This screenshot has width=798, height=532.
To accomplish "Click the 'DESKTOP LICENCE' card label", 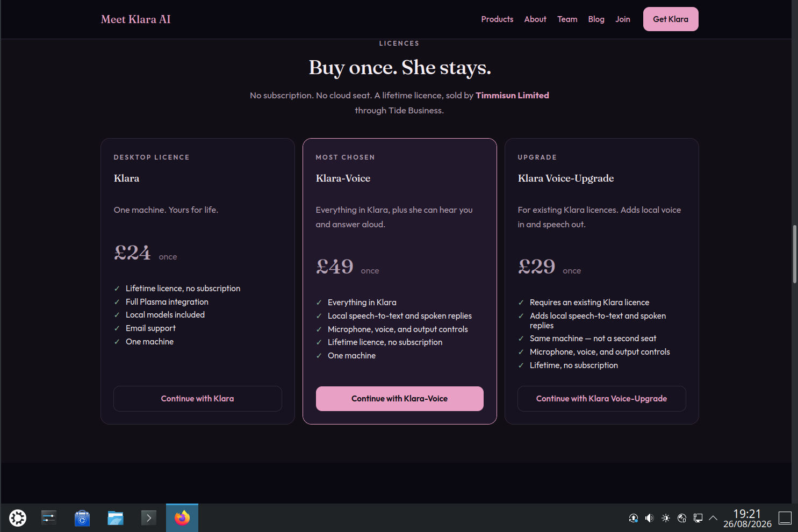I will 152,157.
